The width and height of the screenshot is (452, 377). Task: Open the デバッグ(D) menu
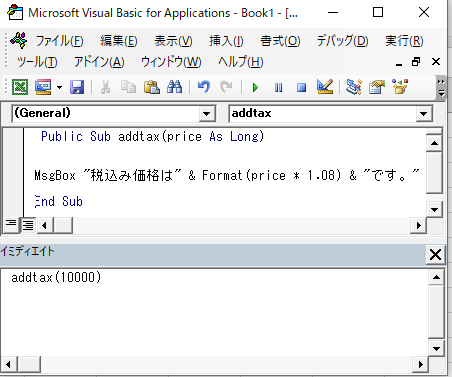(x=342, y=41)
